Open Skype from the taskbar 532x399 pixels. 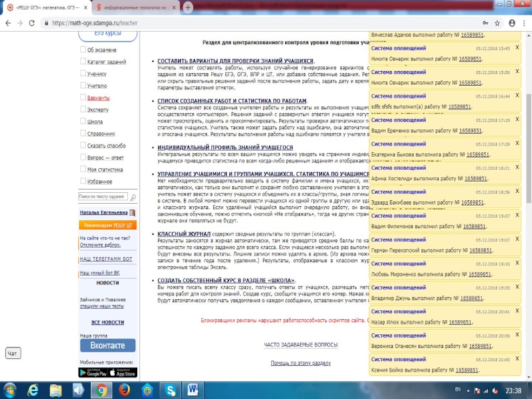pos(170,390)
